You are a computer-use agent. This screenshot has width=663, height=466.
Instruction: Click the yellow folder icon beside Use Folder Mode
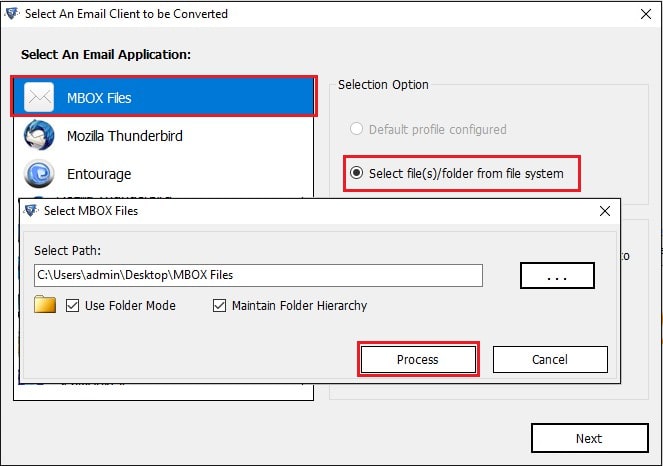click(x=45, y=304)
